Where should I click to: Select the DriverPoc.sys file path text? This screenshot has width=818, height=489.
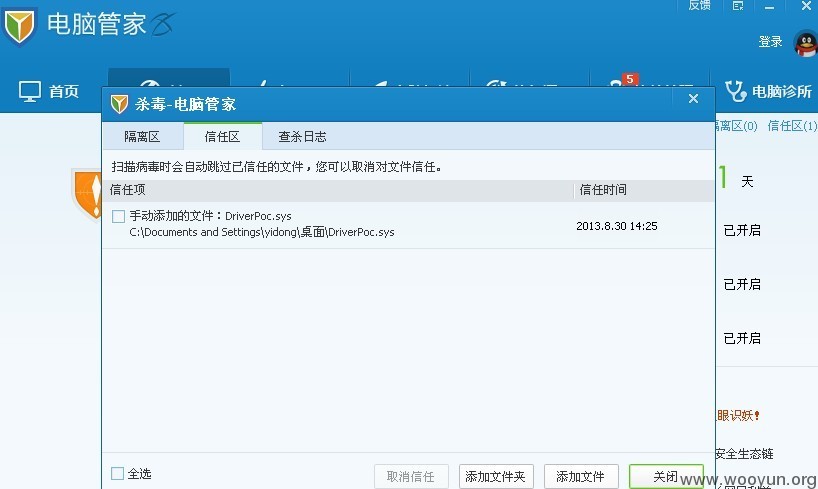[x=262, y=232]
